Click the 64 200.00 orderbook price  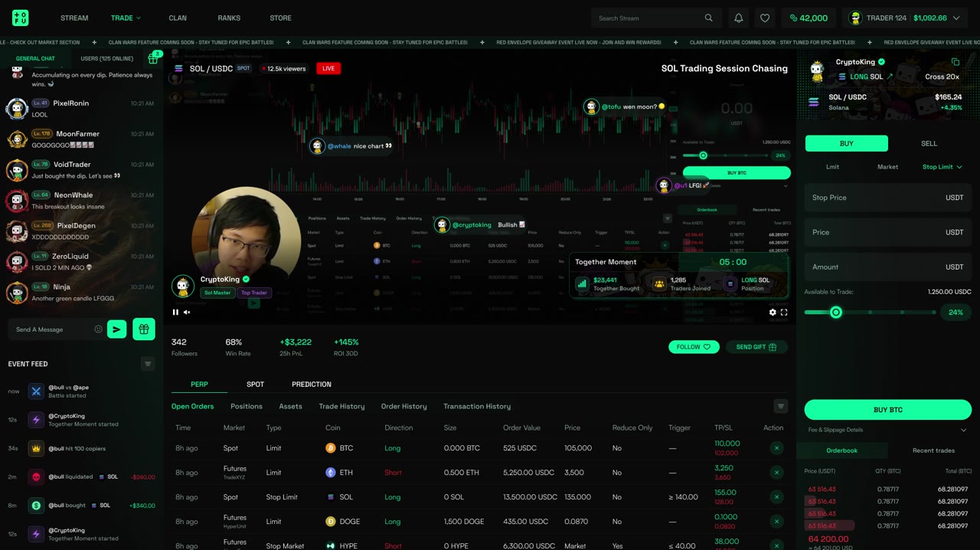(x=828, y=539)
